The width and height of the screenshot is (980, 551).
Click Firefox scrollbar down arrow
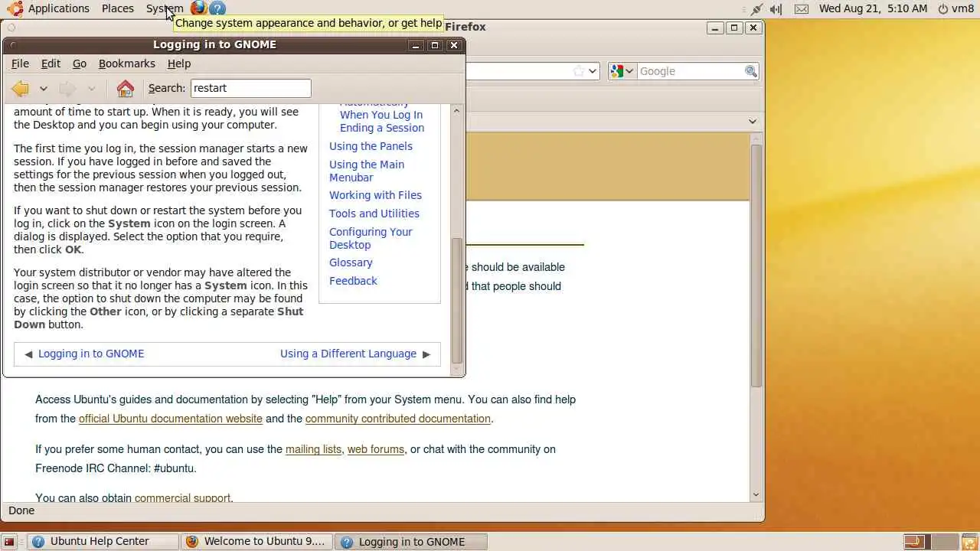coord(756,494)
